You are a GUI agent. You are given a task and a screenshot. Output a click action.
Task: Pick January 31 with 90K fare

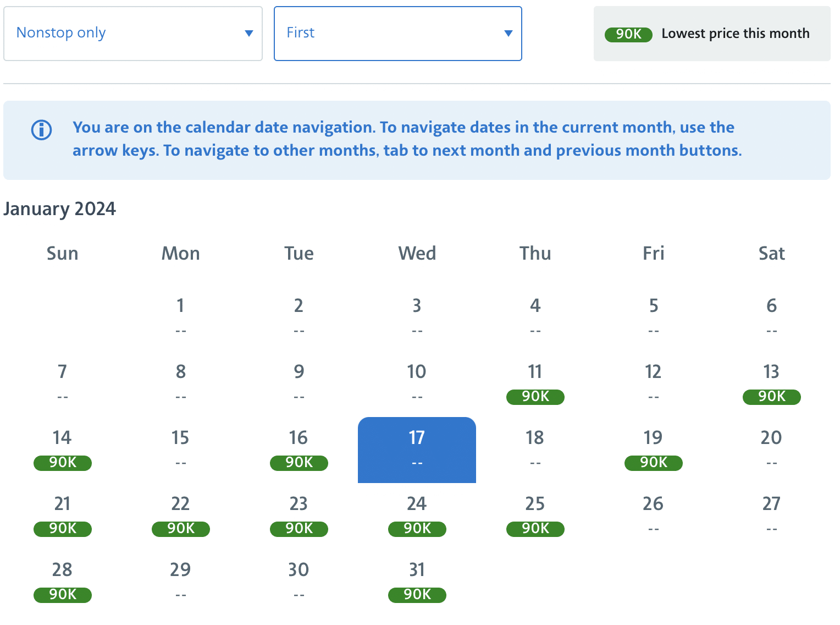(x=417, y=582)
